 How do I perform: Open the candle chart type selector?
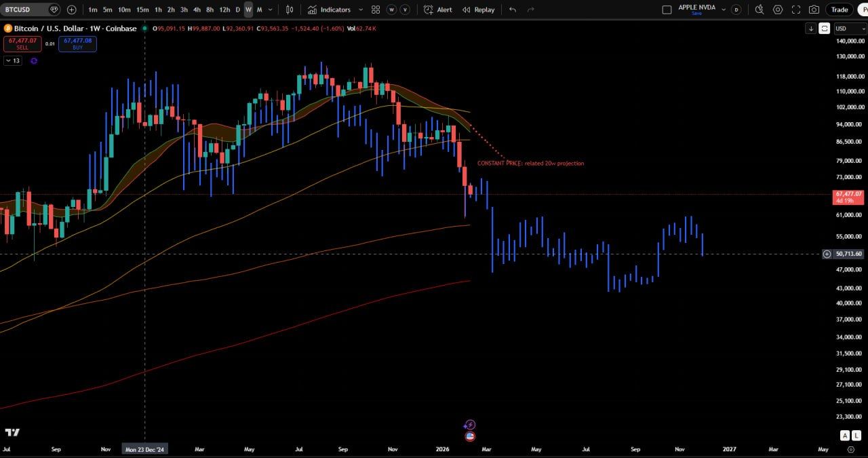tap(290, 9)
